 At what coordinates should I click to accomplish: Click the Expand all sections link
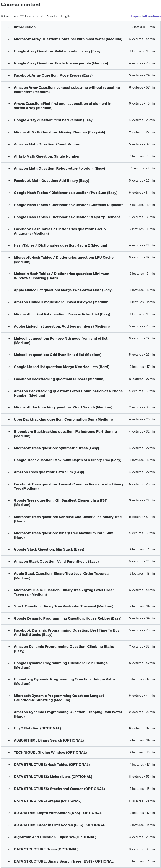click(145, 16)
